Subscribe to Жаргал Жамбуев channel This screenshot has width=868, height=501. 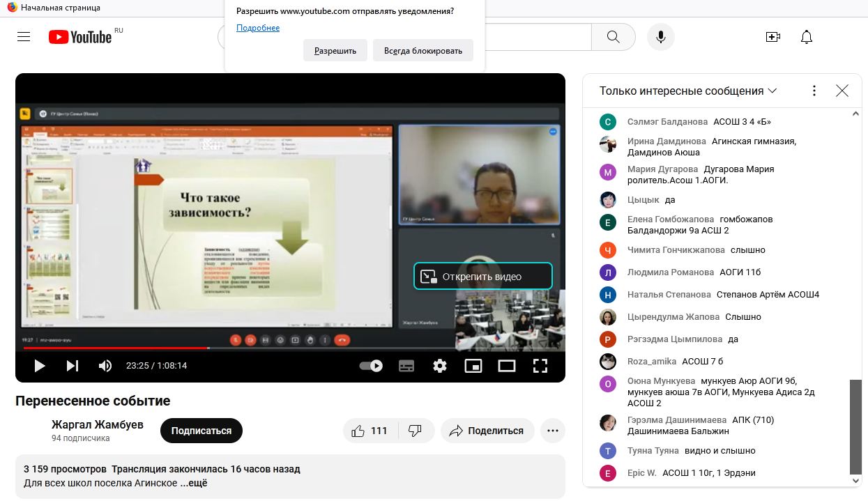(x=201, y=431)
